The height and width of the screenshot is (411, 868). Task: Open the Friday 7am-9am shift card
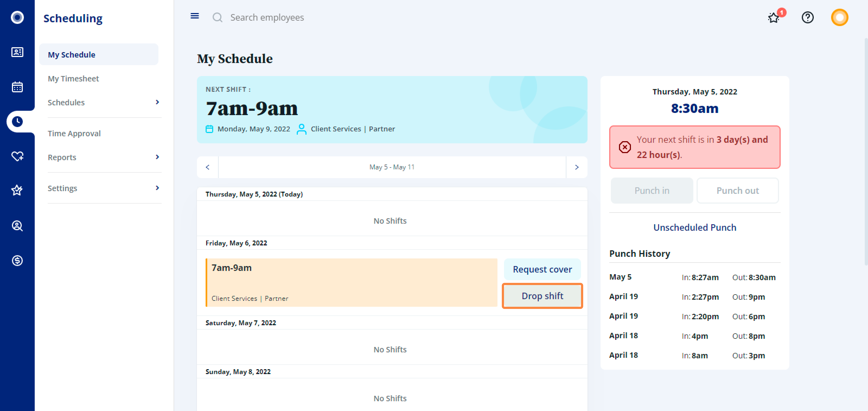[x=352, y=283]
